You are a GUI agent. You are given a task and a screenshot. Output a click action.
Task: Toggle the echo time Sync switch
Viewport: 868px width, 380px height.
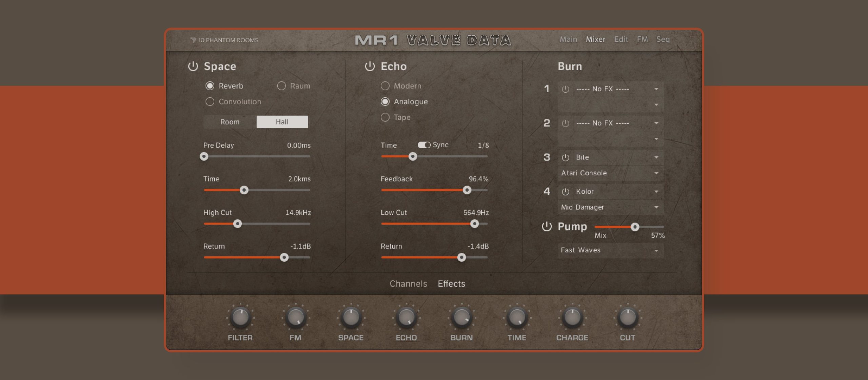(424, 145)
